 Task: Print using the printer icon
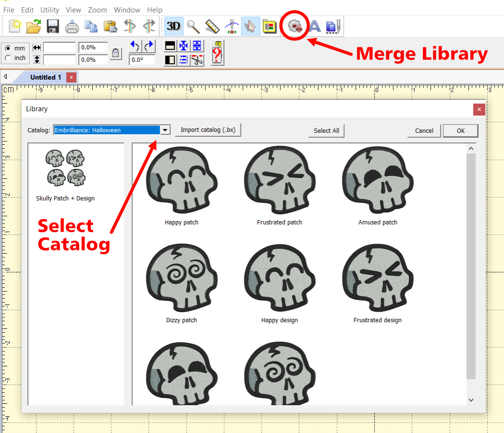[x=72, y=26]
